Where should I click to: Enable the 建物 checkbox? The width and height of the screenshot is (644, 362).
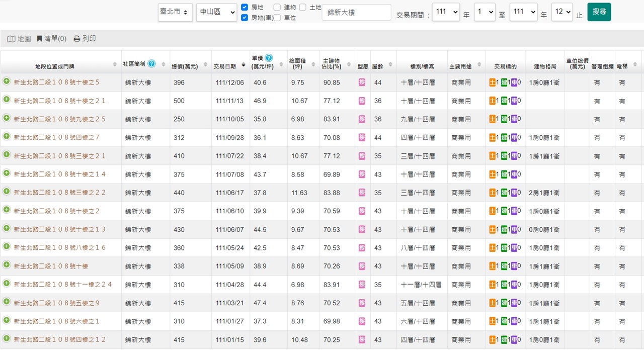click(277, 7)
